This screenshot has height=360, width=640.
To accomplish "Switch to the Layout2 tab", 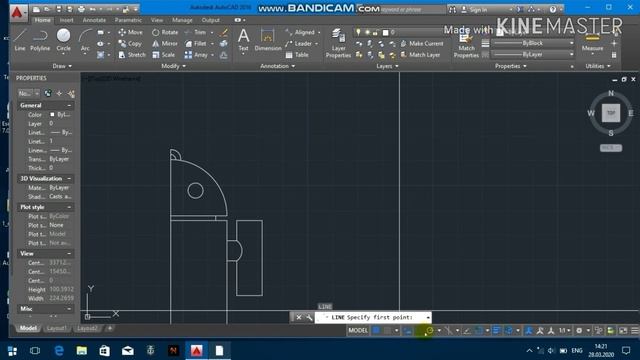I will pos(87,328).
